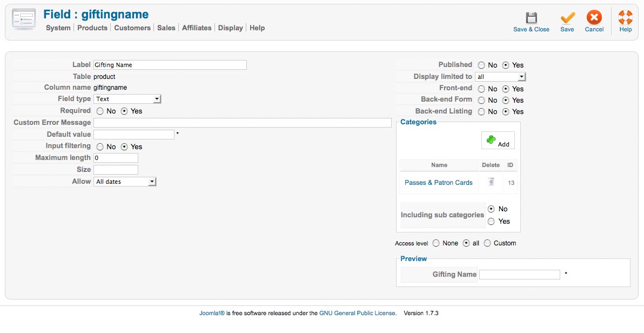Set Required to No
Screen dimensions: 644x333
click(100, 111)
